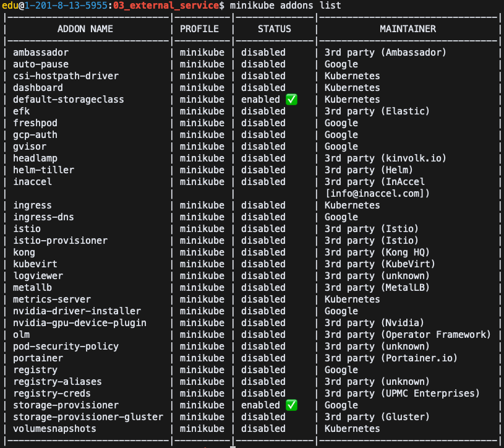This screenshot has height=448, width=504.
Task: Select the 'dashboard' addon name
Action: (x=38, y=88)
